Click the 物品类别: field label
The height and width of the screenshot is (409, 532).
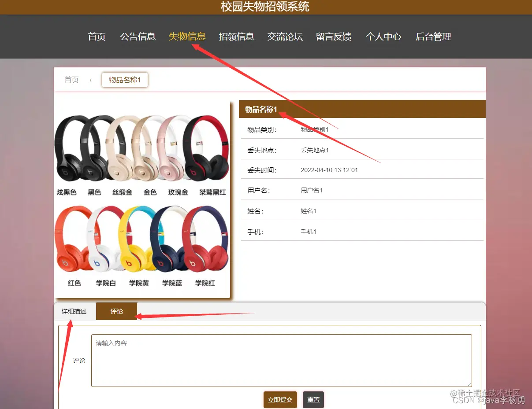tap(262, 129)
